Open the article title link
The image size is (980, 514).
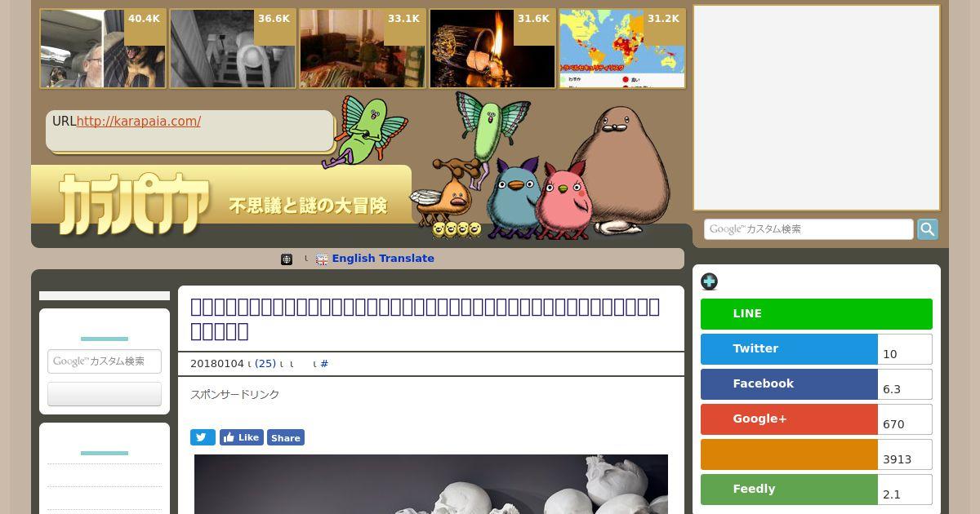click(425, 319)
